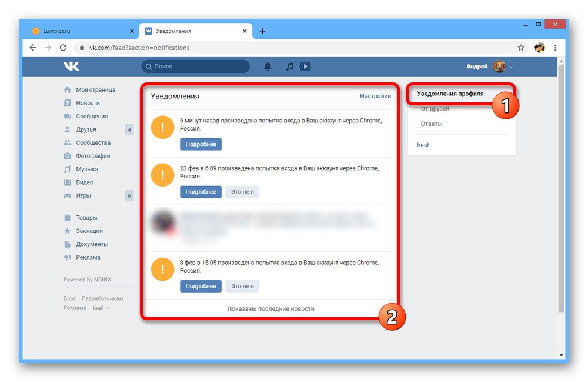Click Это не я under the 8 фев alert
The image size is (588, 382).
(x=242, y=286)
